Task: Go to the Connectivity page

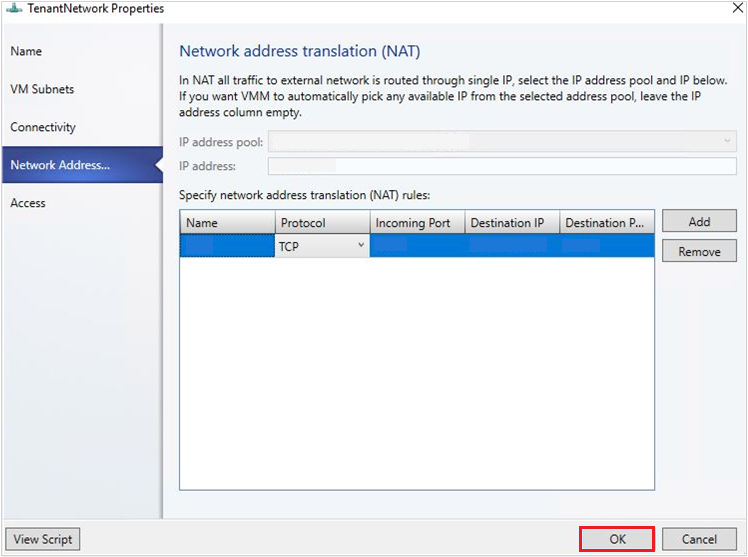Action: (x=43, y=127)
